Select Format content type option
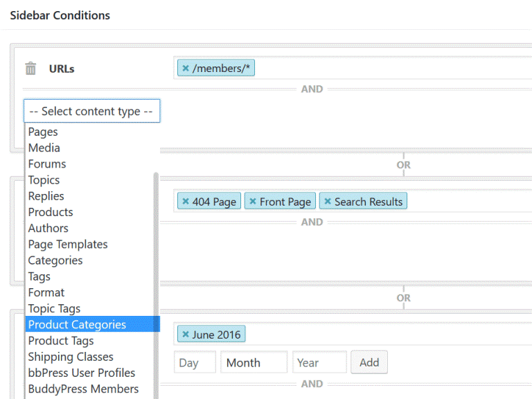The height and width of the screenshot is (399, 532). pyautogui.click(x=89, y=292)
